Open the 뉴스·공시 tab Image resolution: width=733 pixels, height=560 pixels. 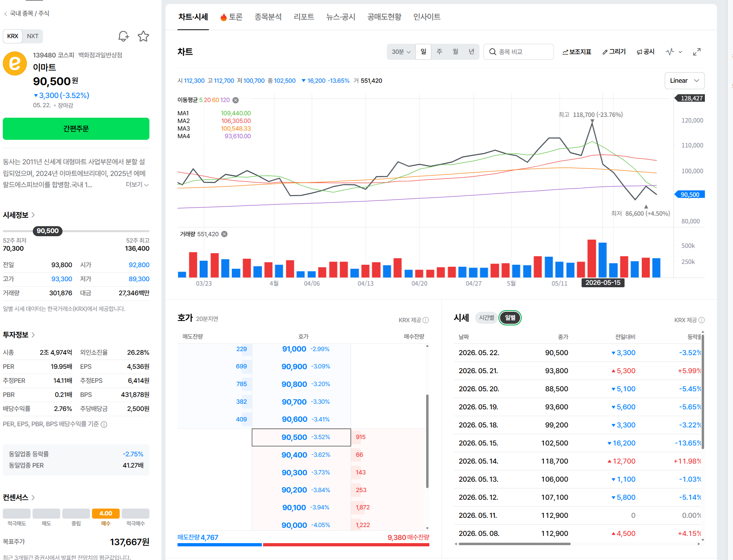(x=341, y=17)
